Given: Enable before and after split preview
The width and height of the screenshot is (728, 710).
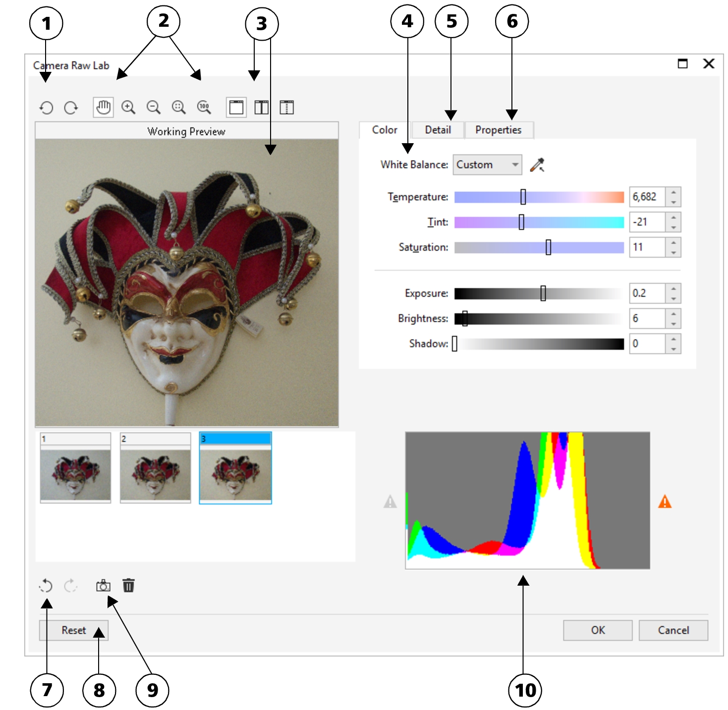Looking at the screenshot, I should click(286, 108).
